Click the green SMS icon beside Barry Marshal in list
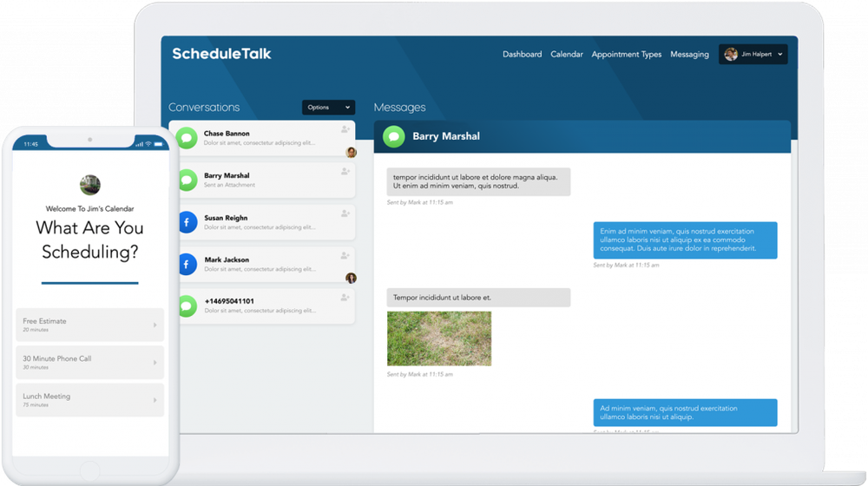Image resolution: width=868 pixels, height=486 pixels. 187,180
